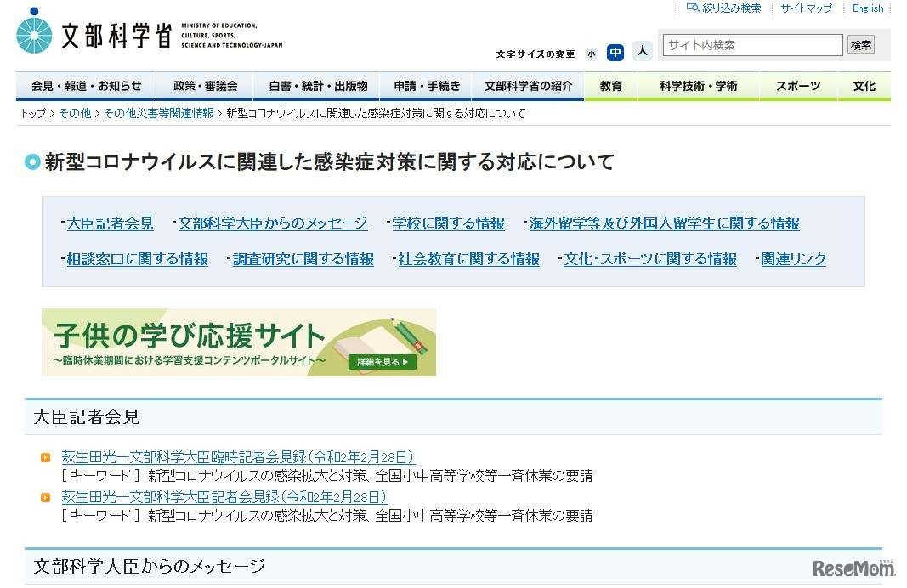Select the スポーツ tab
Image resolution: width=907 pixels, height=588 pixels.
[797, 85]
